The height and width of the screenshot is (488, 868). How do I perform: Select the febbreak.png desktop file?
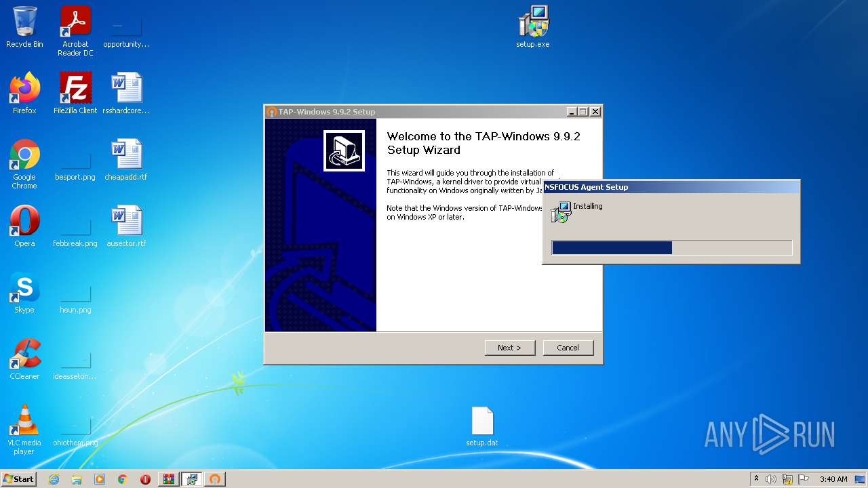click(75, 232)
